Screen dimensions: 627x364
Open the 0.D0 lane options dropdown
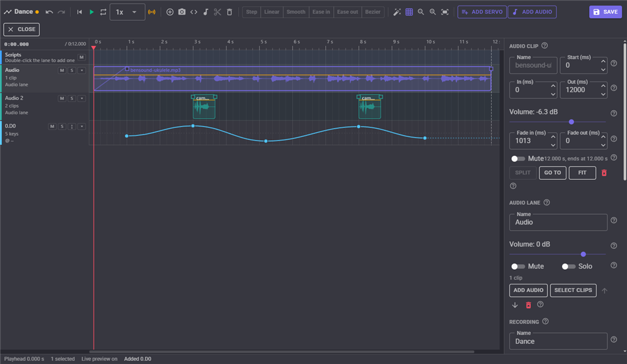[x=81, y=126]
